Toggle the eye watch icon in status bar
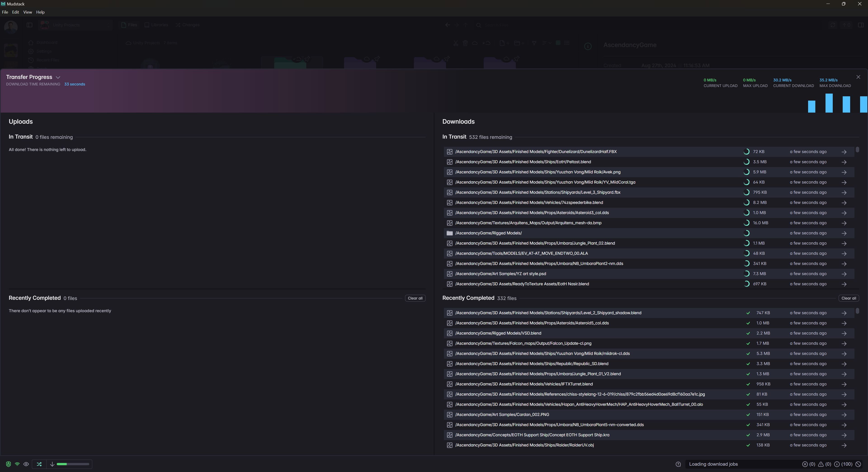The width and height of the screenshot is (868, 472). [26, 464]
